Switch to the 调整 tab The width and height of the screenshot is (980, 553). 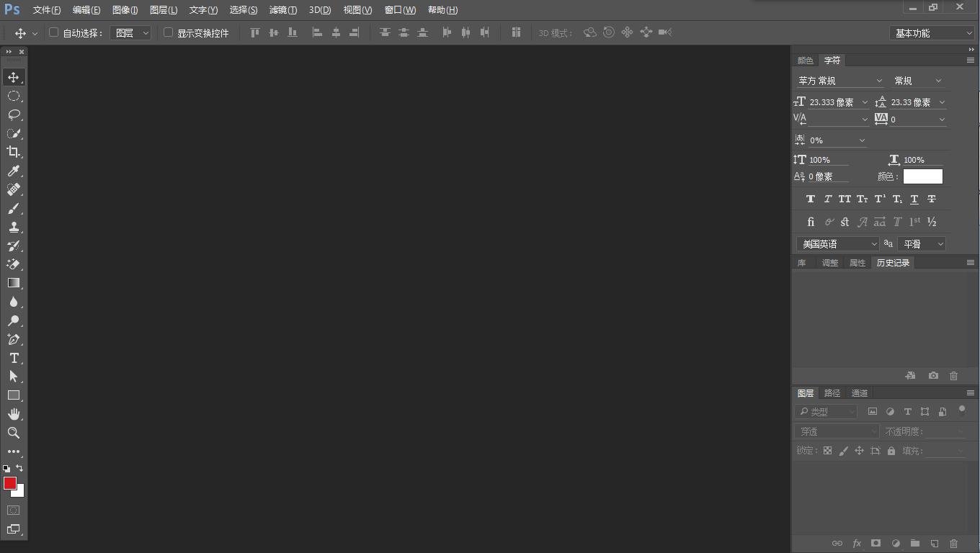tap(830, 263)
